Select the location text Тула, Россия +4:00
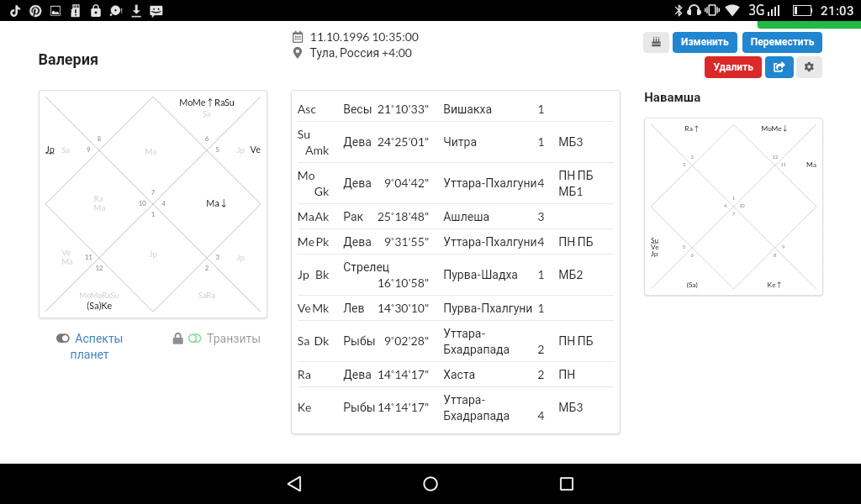This screenshot has width=861, height=504. tap(361, 53)
